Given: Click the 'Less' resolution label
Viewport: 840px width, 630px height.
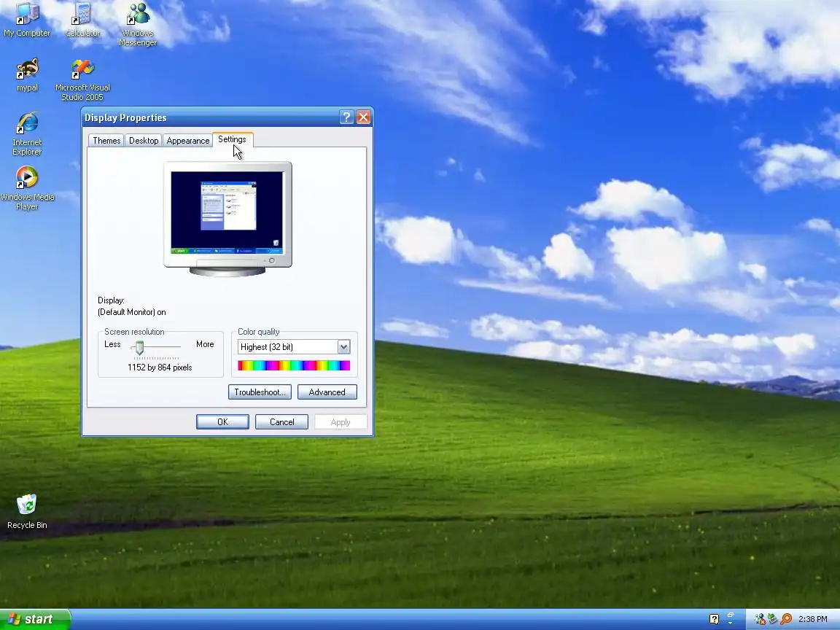Looking at the screenshot, I should click(112, 344).
